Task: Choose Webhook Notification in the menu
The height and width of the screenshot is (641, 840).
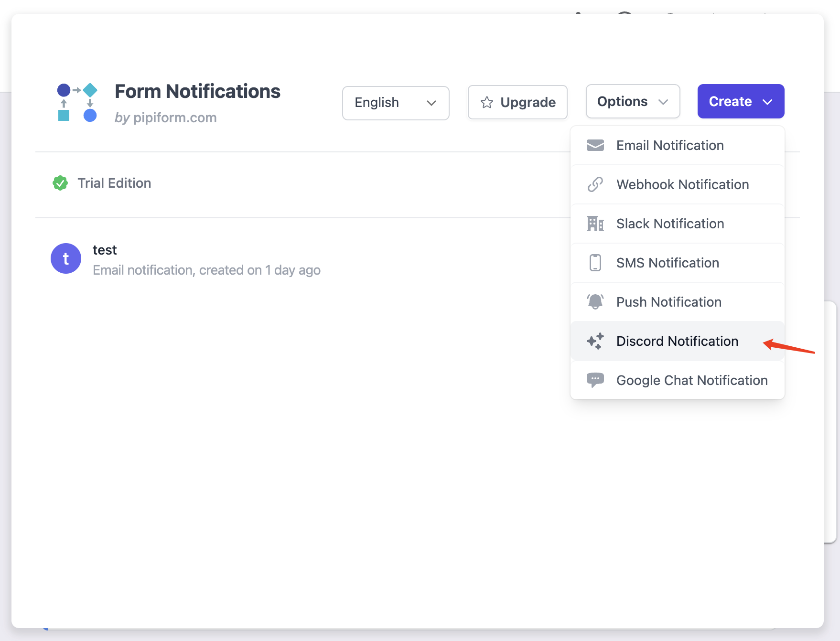Action: click(x=682, y=184)
